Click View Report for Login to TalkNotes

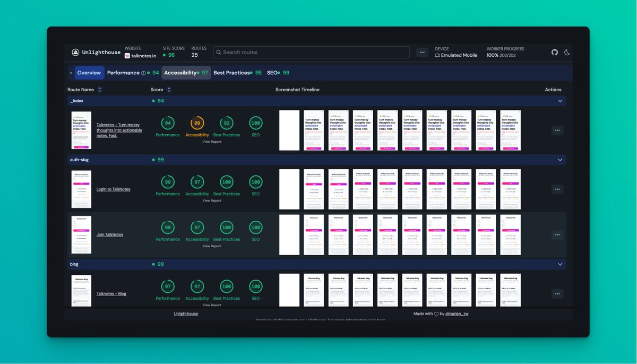point(212,201)
